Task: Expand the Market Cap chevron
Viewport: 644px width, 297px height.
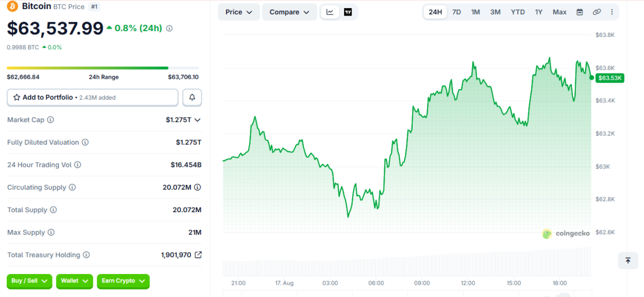Action: 197,120
